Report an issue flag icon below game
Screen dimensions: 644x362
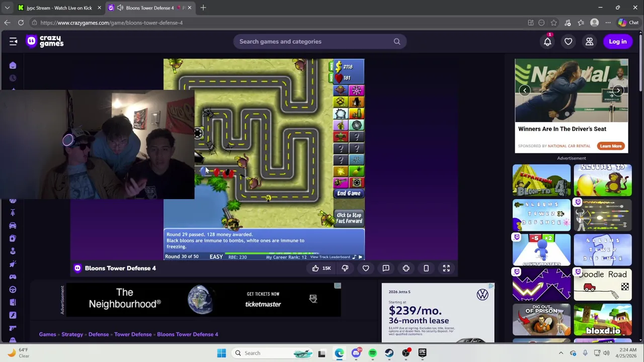coord(386,268)
